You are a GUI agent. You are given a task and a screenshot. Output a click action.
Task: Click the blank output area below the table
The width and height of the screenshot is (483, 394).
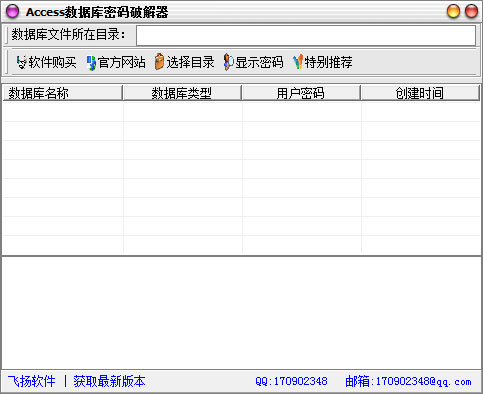tap(241, 313)
